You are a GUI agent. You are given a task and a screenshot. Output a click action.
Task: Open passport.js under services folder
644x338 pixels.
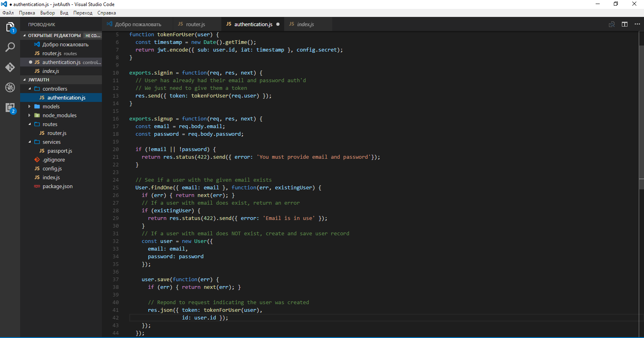(x=61, y=151)
